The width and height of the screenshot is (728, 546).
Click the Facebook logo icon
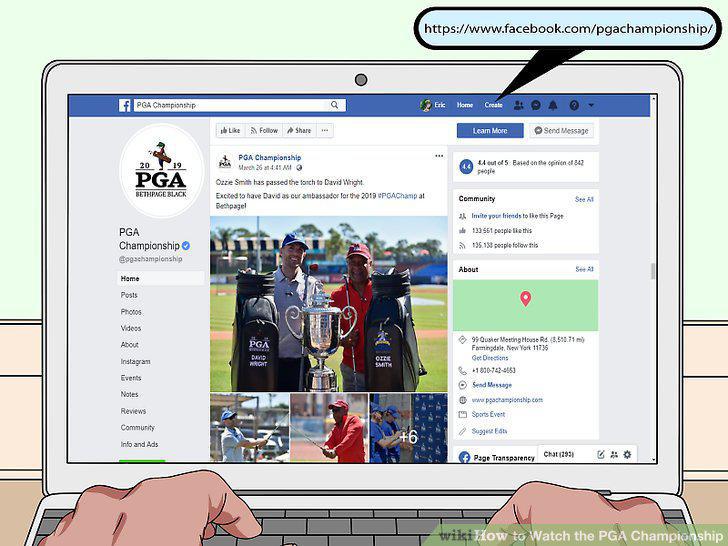tap(124, 105)
